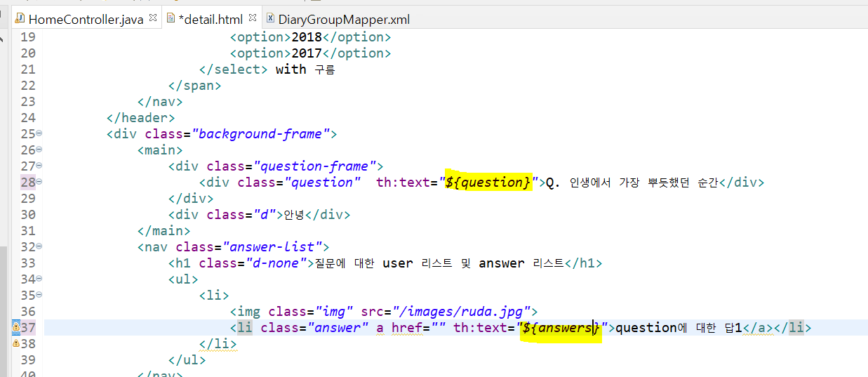Click the highlighted ${question} expression
This screenshot has width=868, height=377.
[488, 182]
